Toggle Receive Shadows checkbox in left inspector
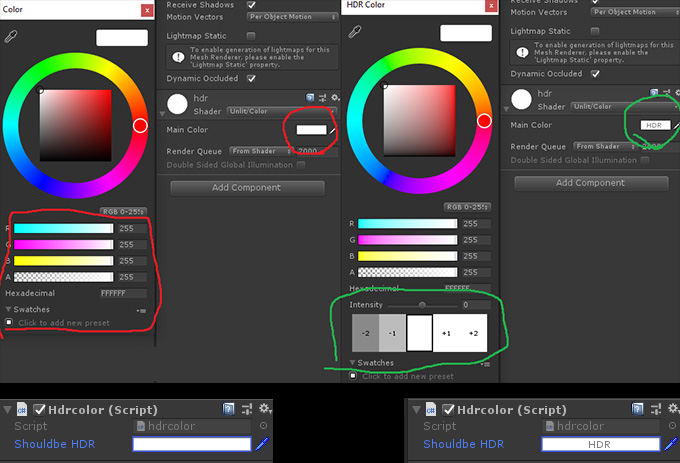The width and height of the screenshot is (680, 463). (251, 5)
